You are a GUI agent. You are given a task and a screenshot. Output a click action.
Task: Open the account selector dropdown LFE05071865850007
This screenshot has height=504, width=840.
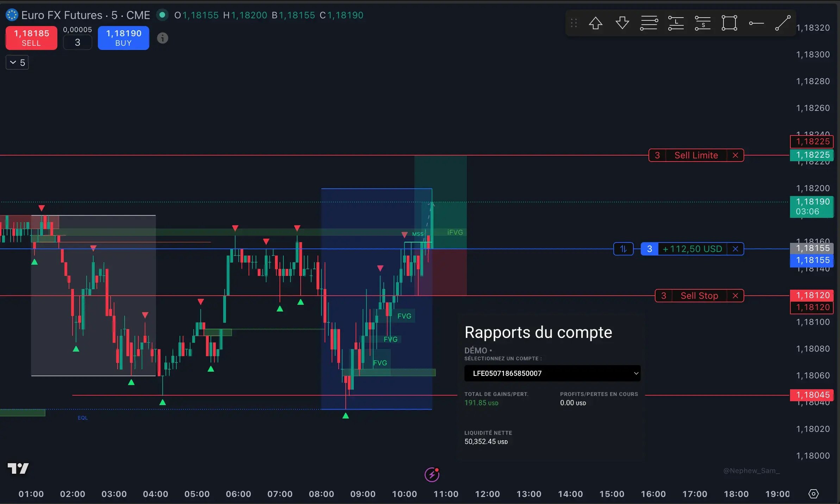tap(552, 373)
